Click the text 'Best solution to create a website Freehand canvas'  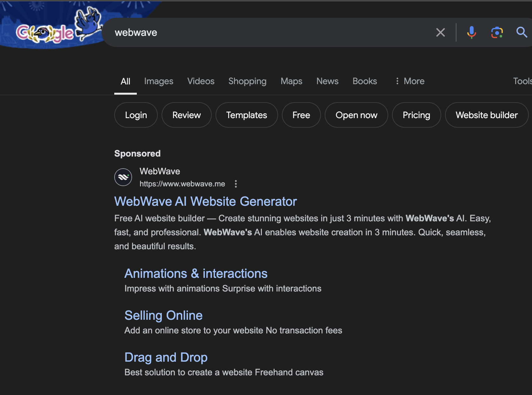pos(224,372)
